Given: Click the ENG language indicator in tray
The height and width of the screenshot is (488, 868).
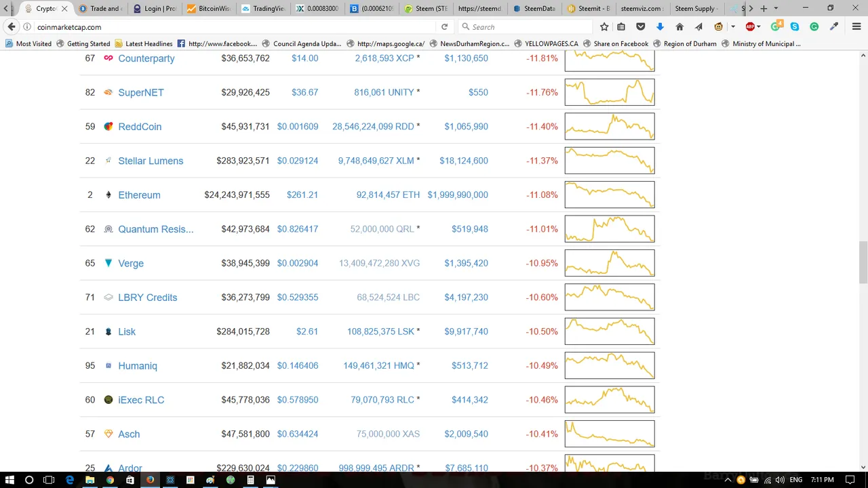Looking at the screenshot, I should pyautogui.click(x=796, y=480).
